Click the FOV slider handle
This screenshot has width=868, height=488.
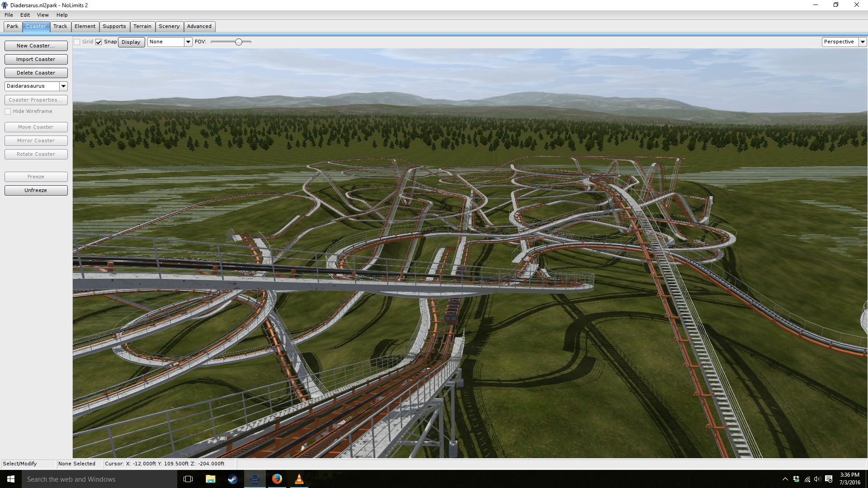pyautogui.click(x=239, y=42)
